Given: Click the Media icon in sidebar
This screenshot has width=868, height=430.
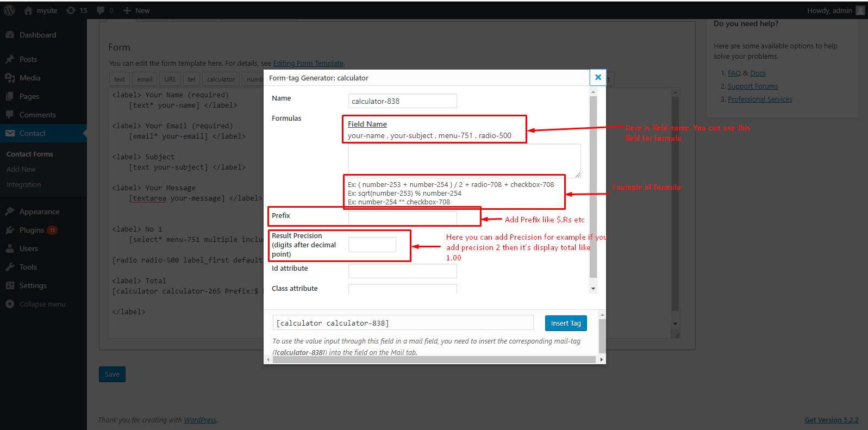Looking at the screenshot, I should 10,78.
